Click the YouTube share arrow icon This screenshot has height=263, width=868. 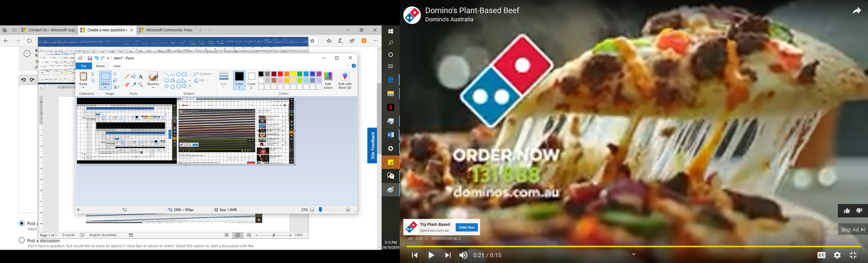click(x=856, y=11)
